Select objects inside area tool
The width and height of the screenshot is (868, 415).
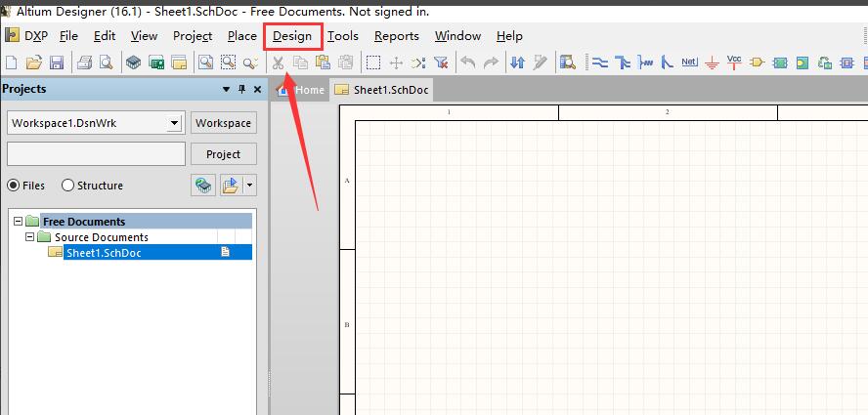pyautogui.click(x=373, y=62)
